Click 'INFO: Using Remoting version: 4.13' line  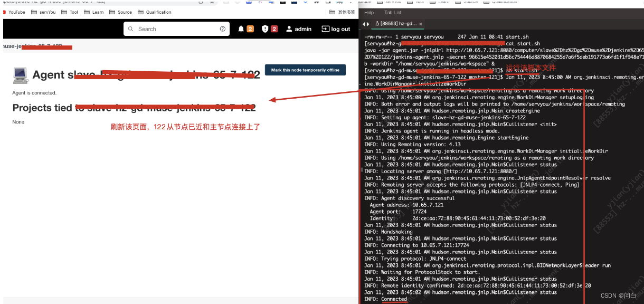coord(412,144)
